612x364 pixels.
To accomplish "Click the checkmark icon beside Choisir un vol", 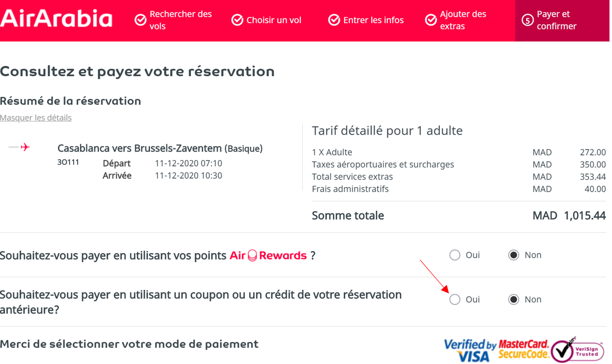I will [237, 20].
